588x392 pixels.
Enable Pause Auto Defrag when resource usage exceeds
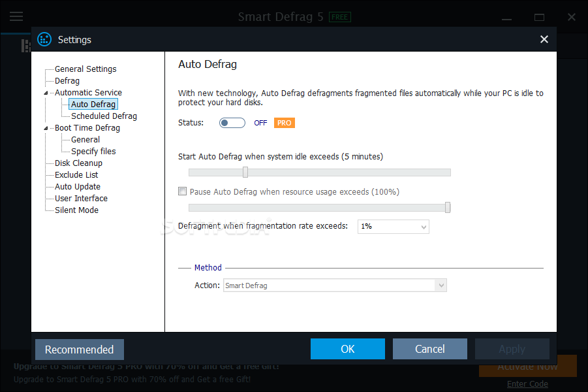click(x=182, y=191)
